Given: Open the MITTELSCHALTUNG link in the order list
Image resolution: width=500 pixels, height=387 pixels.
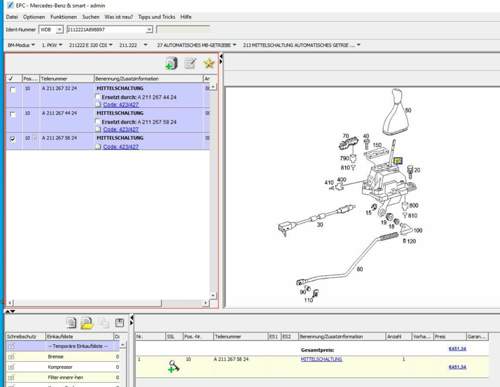Looking at the screenshot, I should point(321,359).
